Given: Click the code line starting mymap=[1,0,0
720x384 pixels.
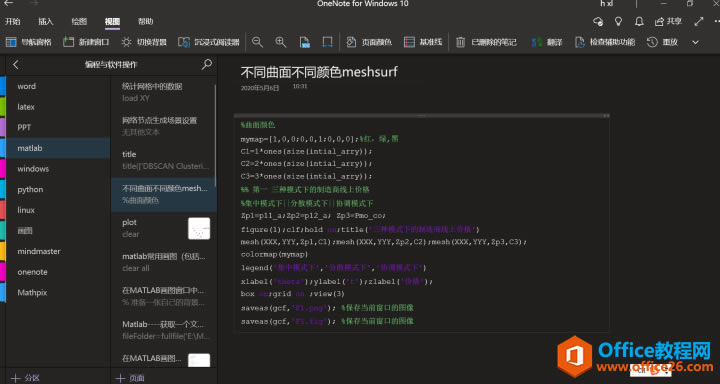Looking at the screenshot, I should (319, 139).
